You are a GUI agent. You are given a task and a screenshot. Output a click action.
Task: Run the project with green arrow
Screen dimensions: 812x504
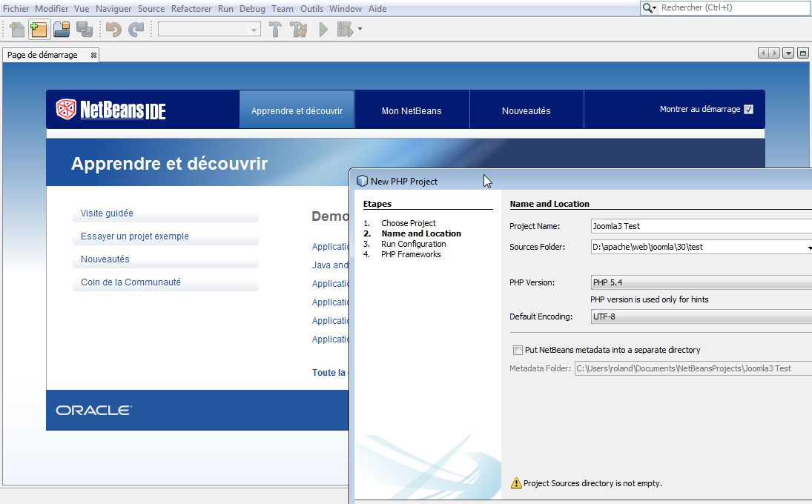[x=323, y=30]
